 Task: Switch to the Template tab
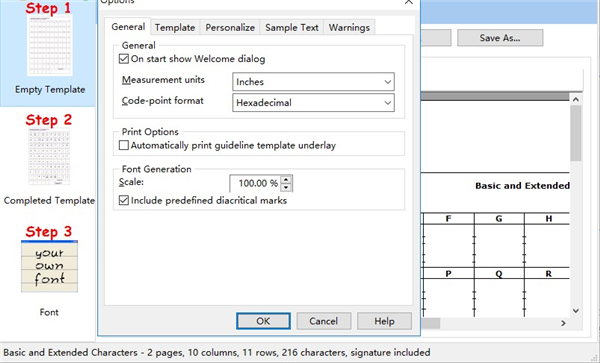pyautogui.click(x=175, y=28)
